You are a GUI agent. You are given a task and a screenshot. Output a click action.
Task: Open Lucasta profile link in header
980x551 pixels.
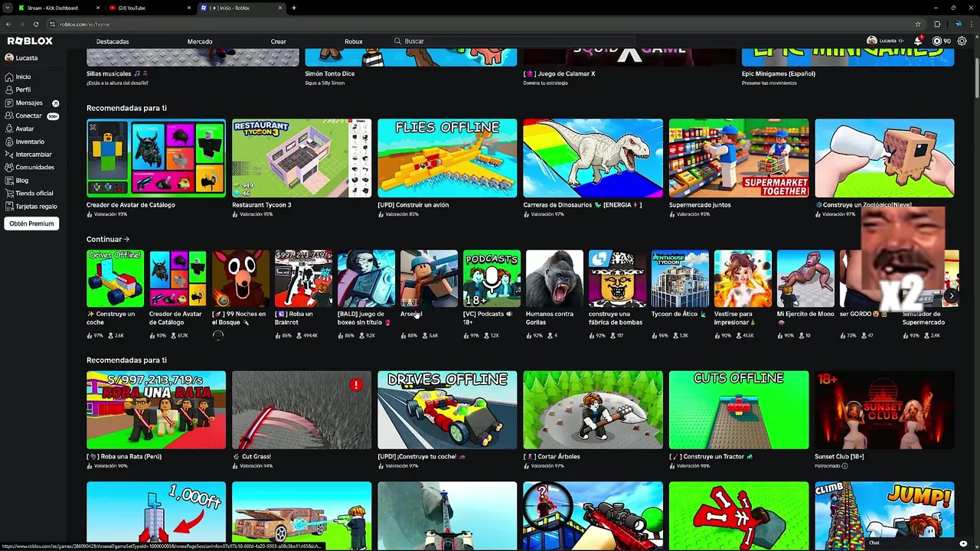point(884,41)
